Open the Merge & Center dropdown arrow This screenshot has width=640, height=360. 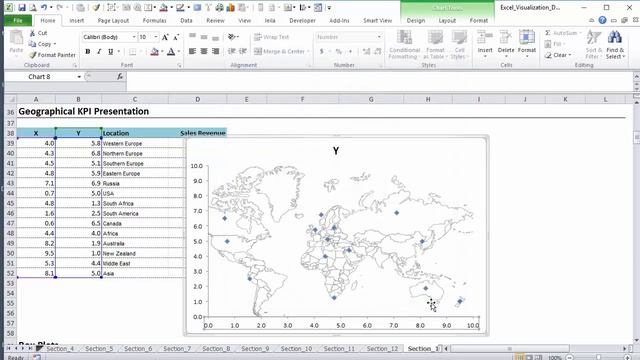[x=308, y=51]
